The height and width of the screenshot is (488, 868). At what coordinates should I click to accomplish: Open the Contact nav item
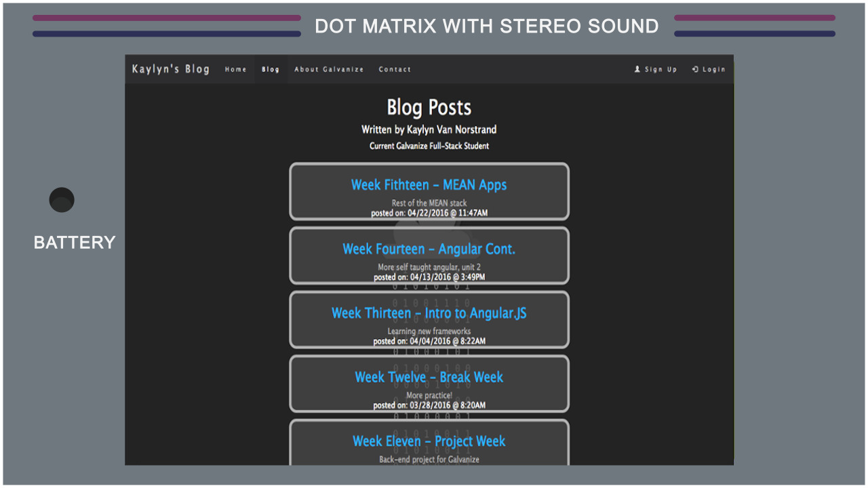pos(395,69)
